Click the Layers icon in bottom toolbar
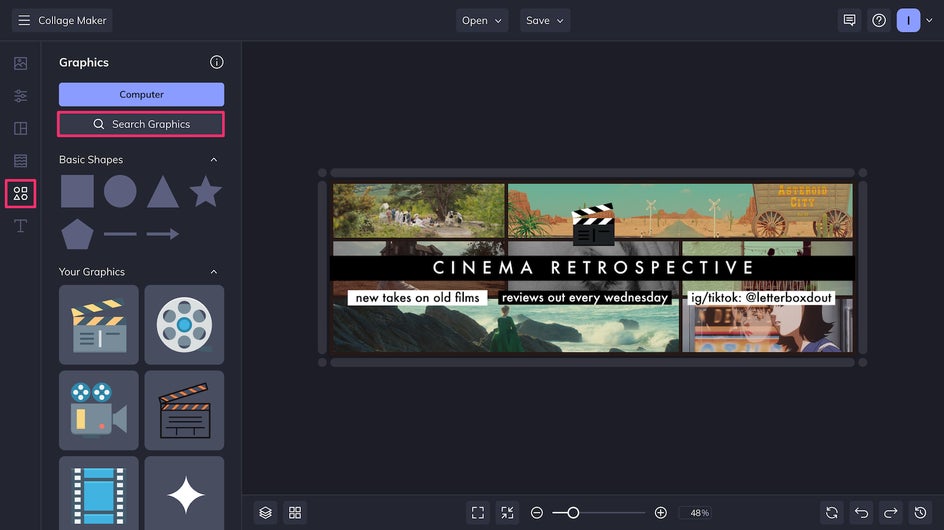The width and height of the screenshot is (944, 530). 265,512
